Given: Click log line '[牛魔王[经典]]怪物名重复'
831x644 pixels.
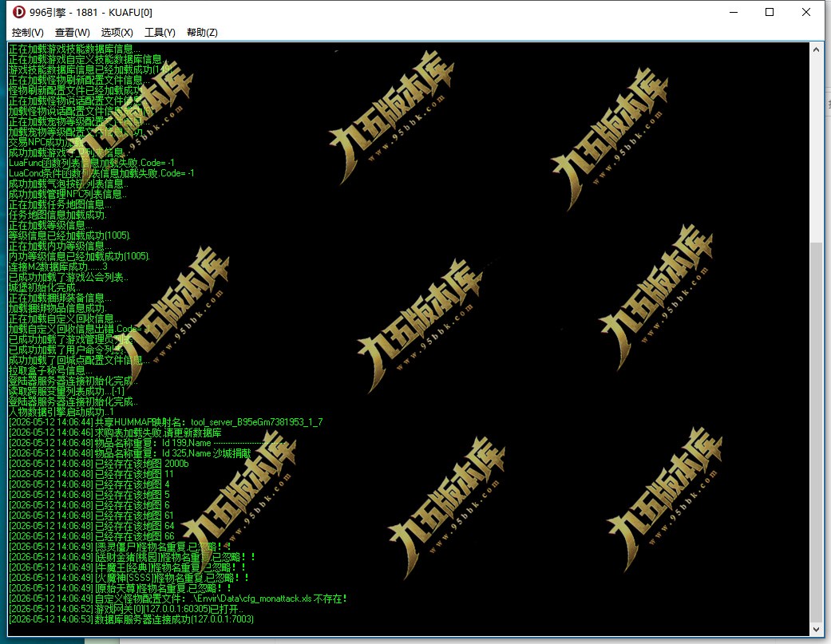Looking at the screenshot, I should [128, 567].
